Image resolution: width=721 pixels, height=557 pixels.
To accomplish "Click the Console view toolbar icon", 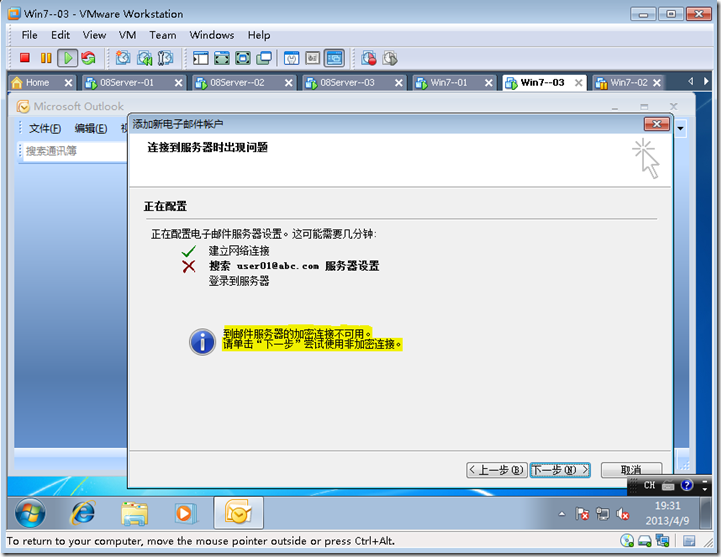I will pos(334,58).
